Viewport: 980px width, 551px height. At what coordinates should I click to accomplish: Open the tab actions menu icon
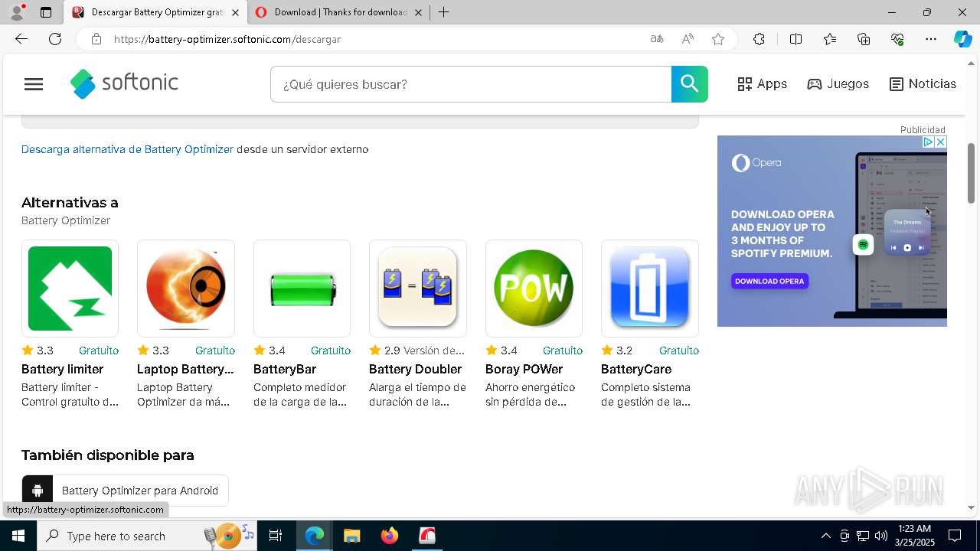click(46, 12)
